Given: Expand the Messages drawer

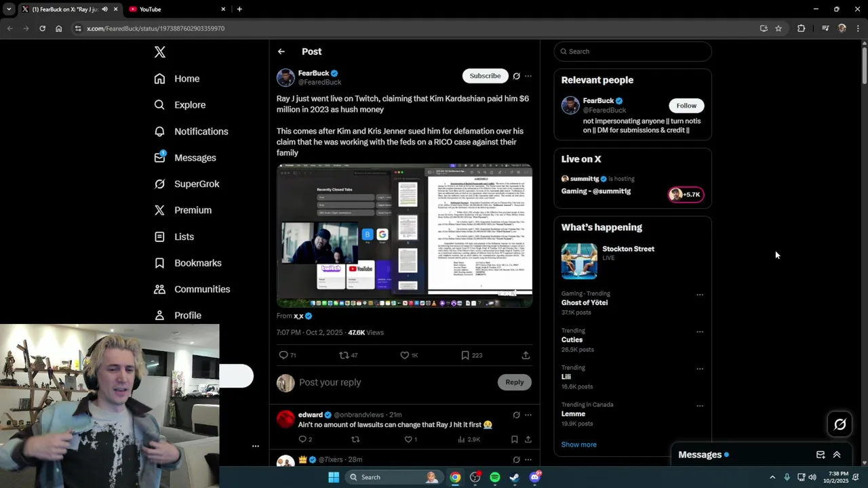Looking at the screenshot, I should 837,455.
